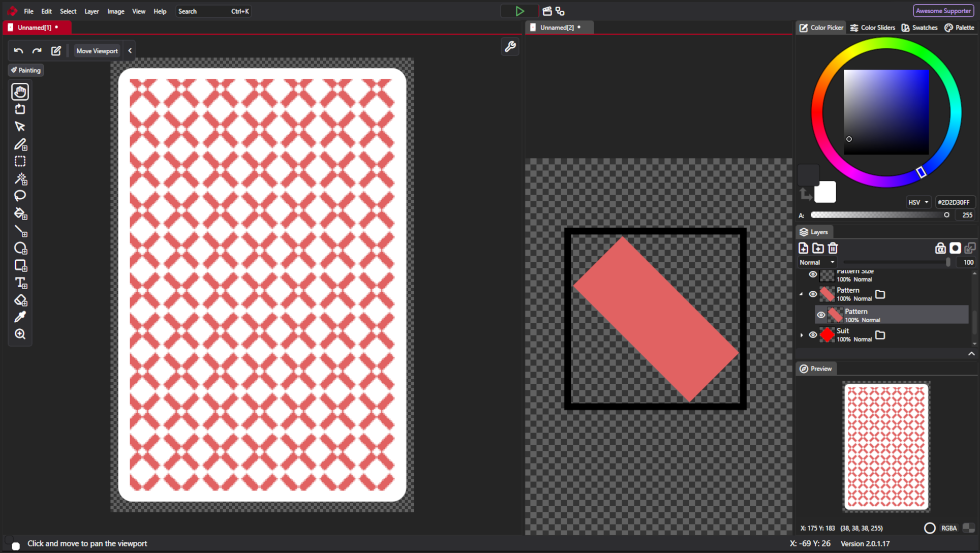Select the Zoom tool
The image size is (980, 553).
tap(20, 334)
